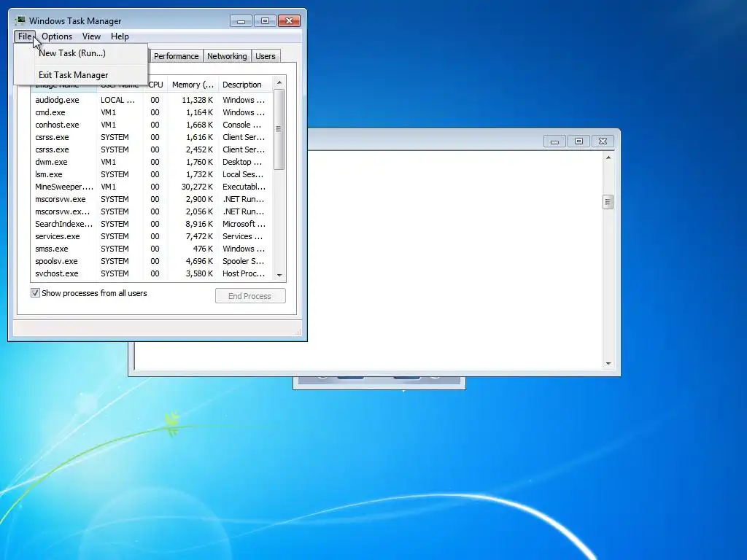Switch to the Performance tab
This screenshot has height=560, width=747.
(x=176, y=56)
